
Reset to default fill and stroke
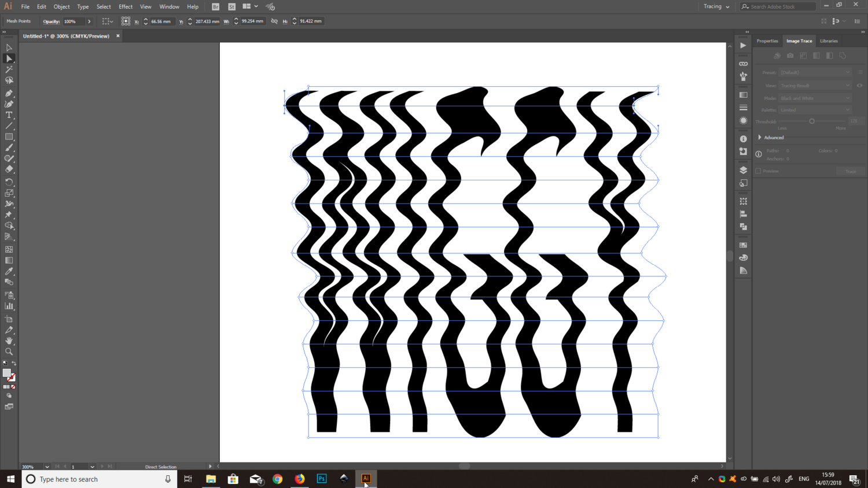click(5, 363)
